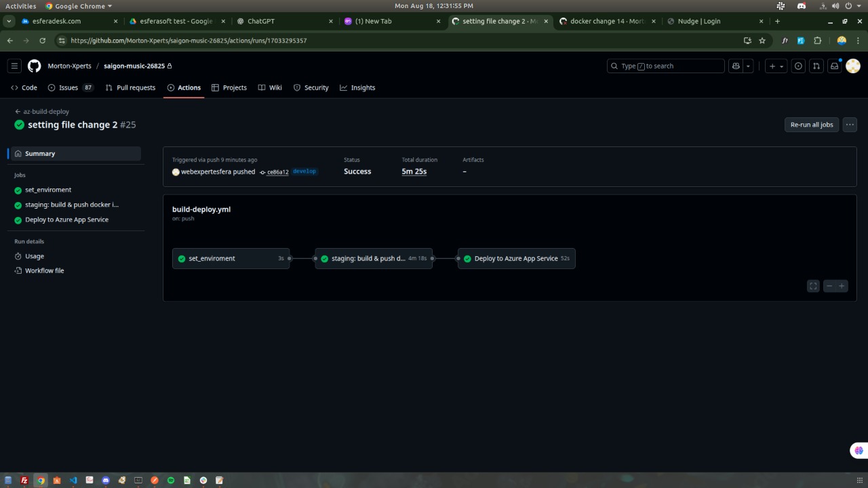Switch to the Pull requests tab
The image size is (868, 488).
click(x=130, y=87)
